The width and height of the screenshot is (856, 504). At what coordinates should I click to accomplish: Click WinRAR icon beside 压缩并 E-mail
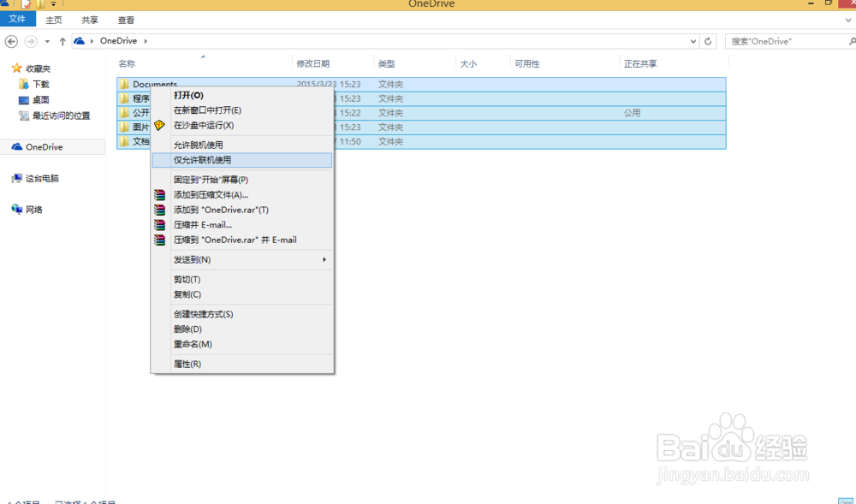coord(159,225)
